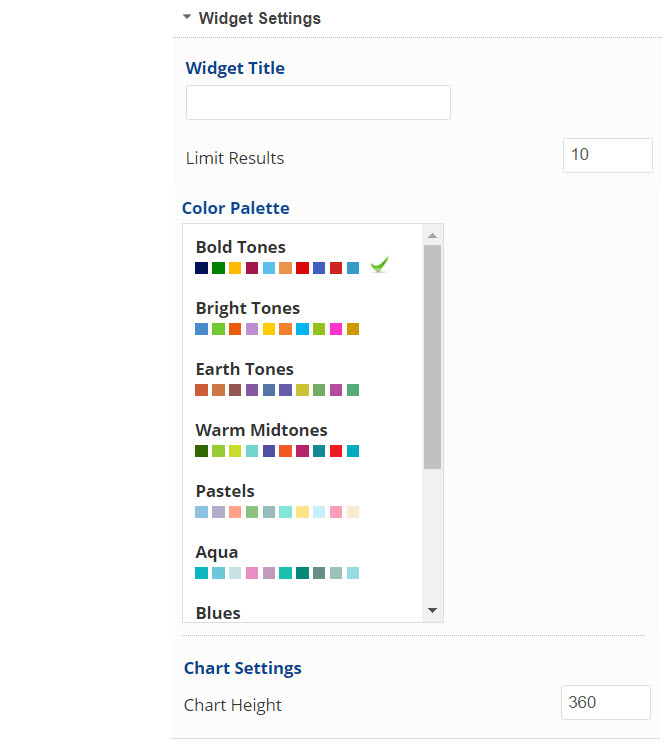
Task: Select the Warm Midtones palette
Action: click(262, 430)
